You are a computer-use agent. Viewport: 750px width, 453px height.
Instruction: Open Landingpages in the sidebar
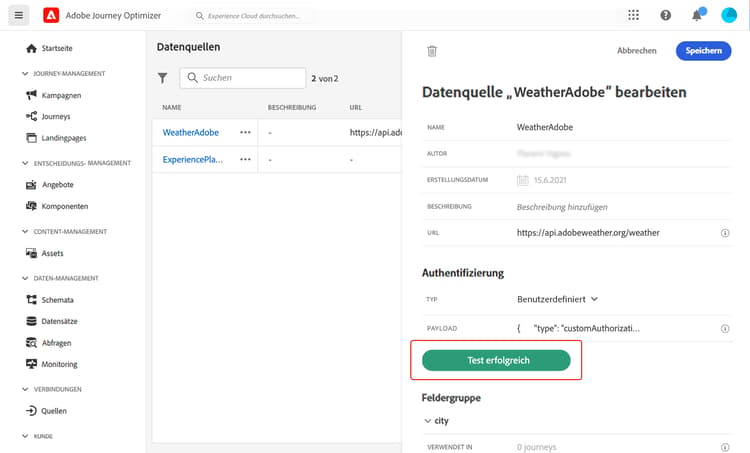56,138
